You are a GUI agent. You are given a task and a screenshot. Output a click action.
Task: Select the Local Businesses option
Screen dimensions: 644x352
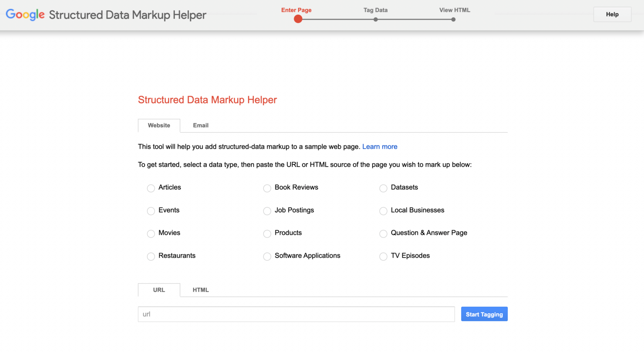tap(383, 211)
